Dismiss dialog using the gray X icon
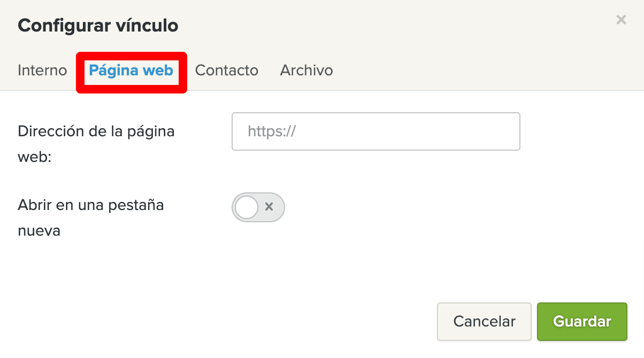The image size is (644, 358). point(620,20)
